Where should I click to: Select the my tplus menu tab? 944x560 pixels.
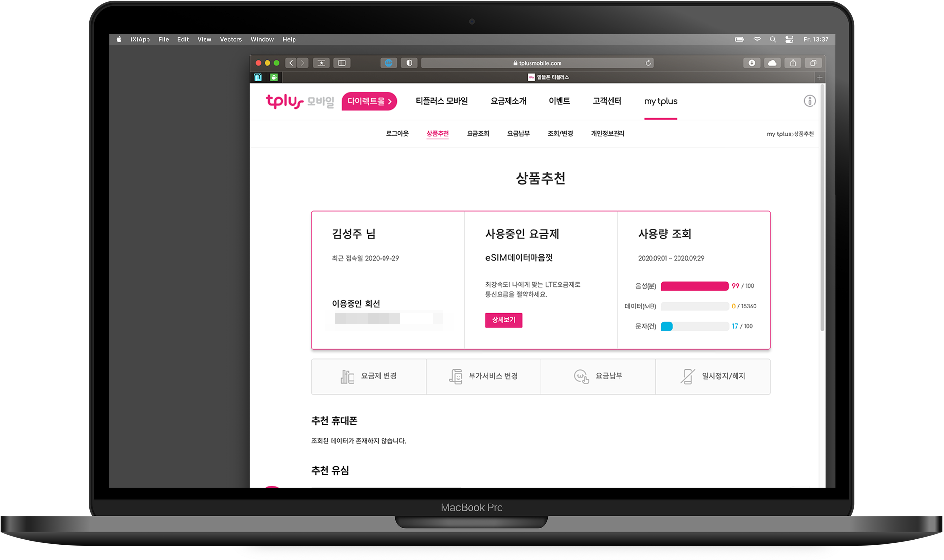660,101
